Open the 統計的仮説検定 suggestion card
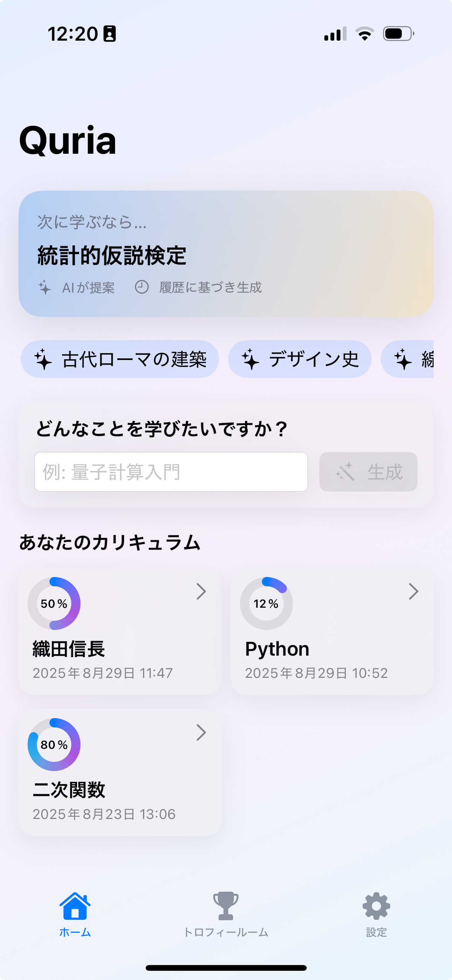Viewport: 452px width, 980px height. pos(226,254)
